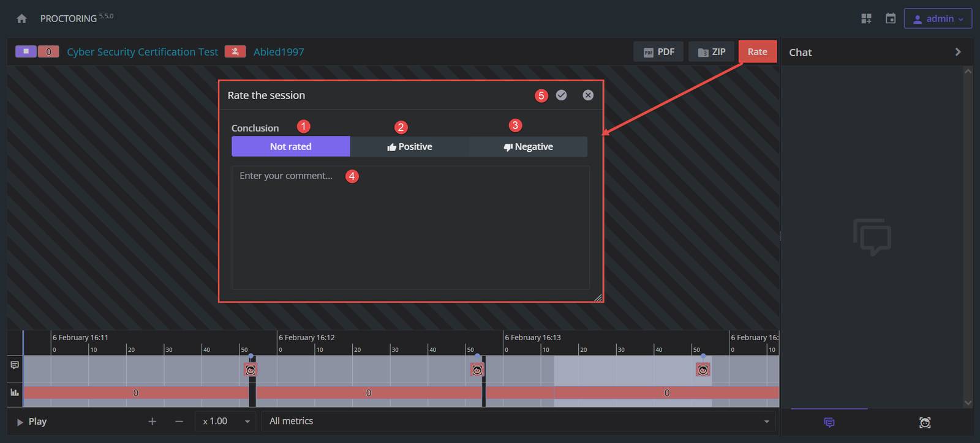Viewport: 980px width, 443px height.
Task: Switch to the chat tab at panel bottom
Action: tap(829, 423)
